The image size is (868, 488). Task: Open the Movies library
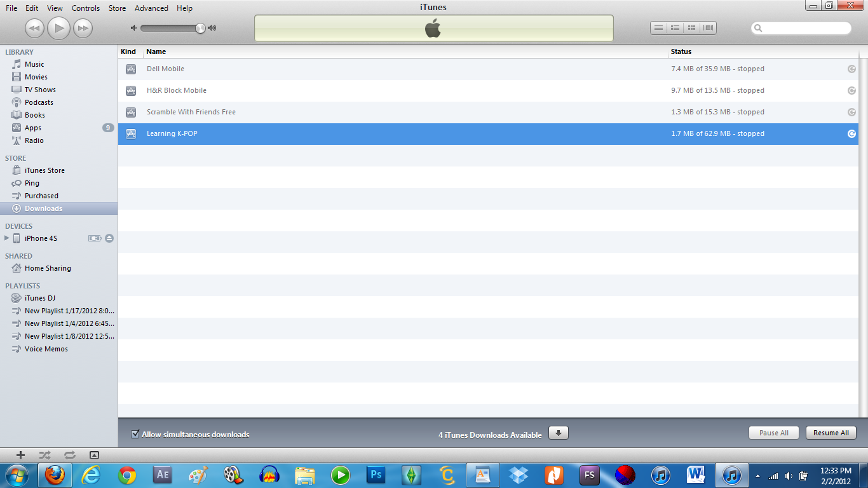pos(36,77)
